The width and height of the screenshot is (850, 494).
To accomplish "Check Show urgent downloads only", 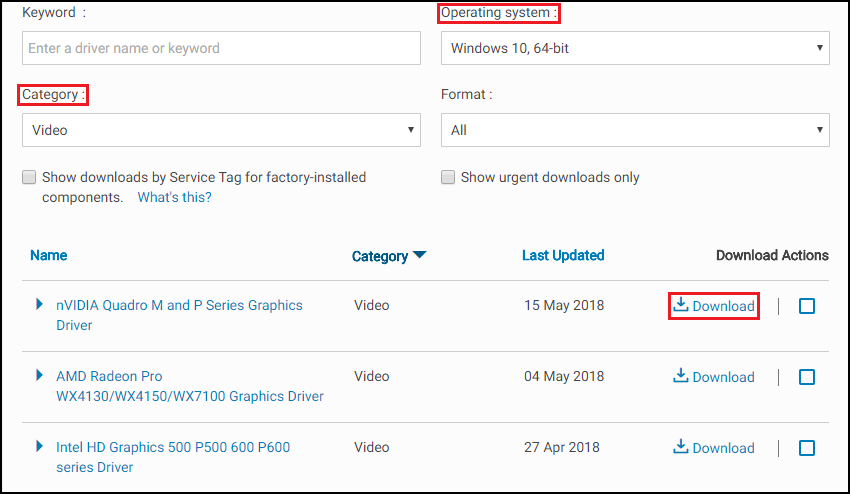I will (448, 177).
